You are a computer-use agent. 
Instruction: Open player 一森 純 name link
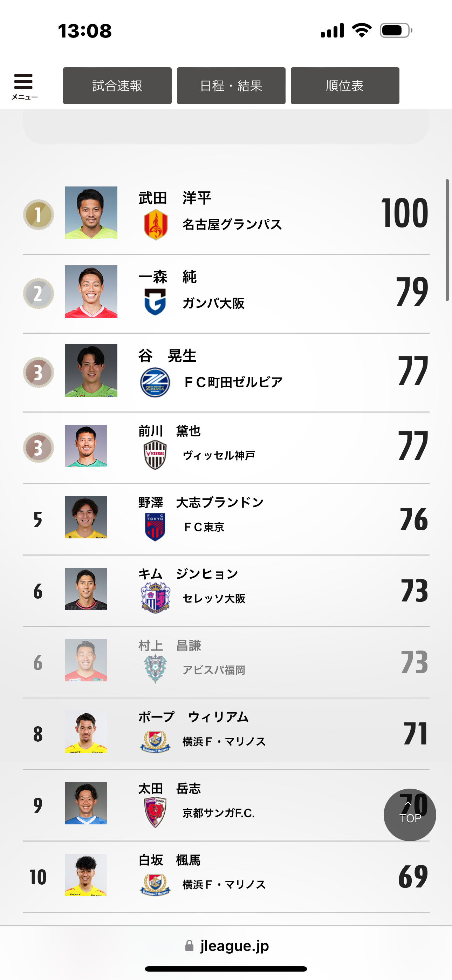(x=167, y=277)
